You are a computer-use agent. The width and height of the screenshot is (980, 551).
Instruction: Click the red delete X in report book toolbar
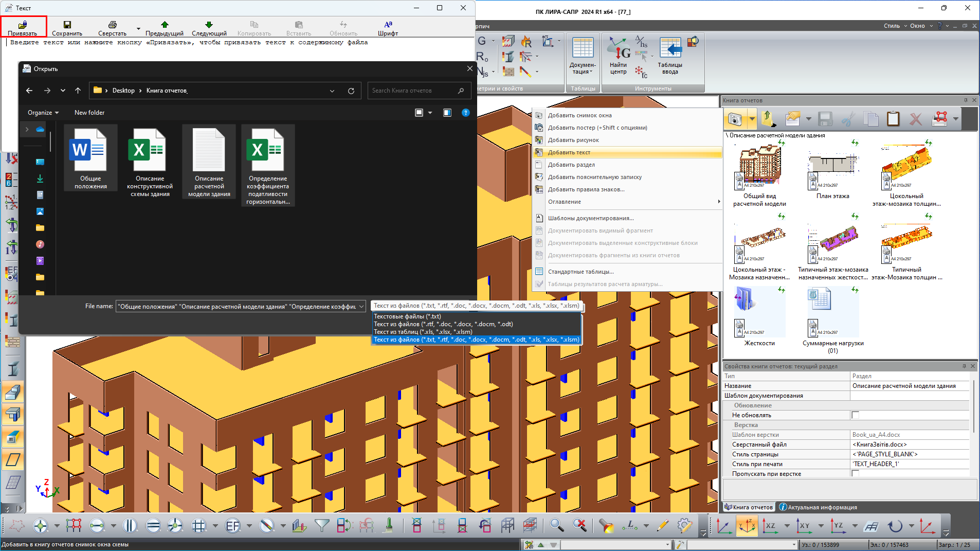[x=915, y=119]
